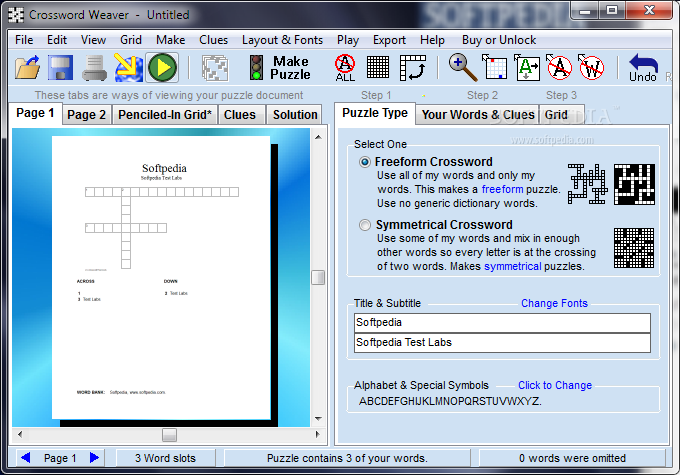Screen dimensions: 680x475
Task: Go to next page with right blue arrow
Action: [94, 457]
